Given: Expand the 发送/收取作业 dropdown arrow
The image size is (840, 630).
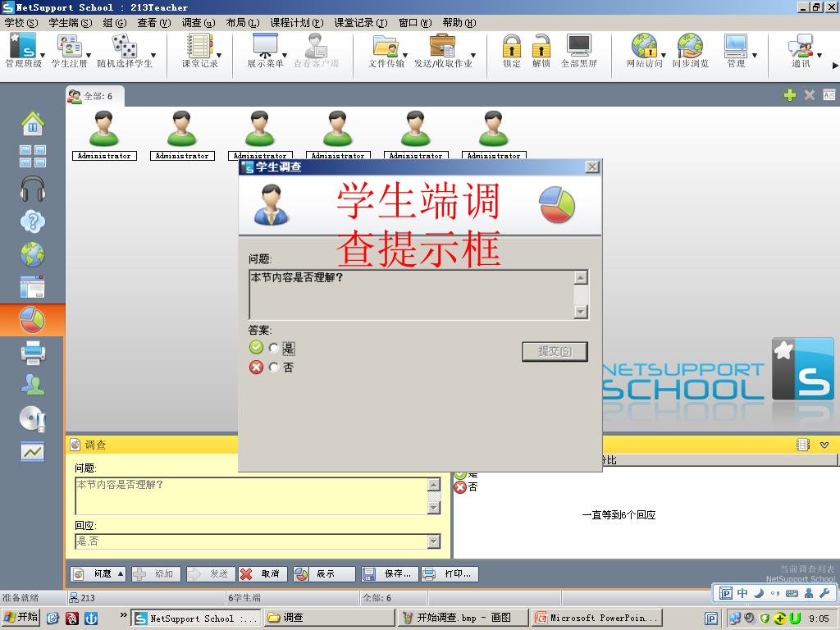Looking at the screenshot, I should pos(473,55).
